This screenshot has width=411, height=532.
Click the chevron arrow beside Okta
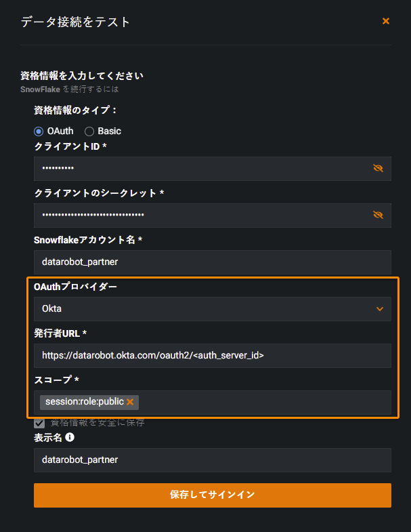(x=380, y=309)
